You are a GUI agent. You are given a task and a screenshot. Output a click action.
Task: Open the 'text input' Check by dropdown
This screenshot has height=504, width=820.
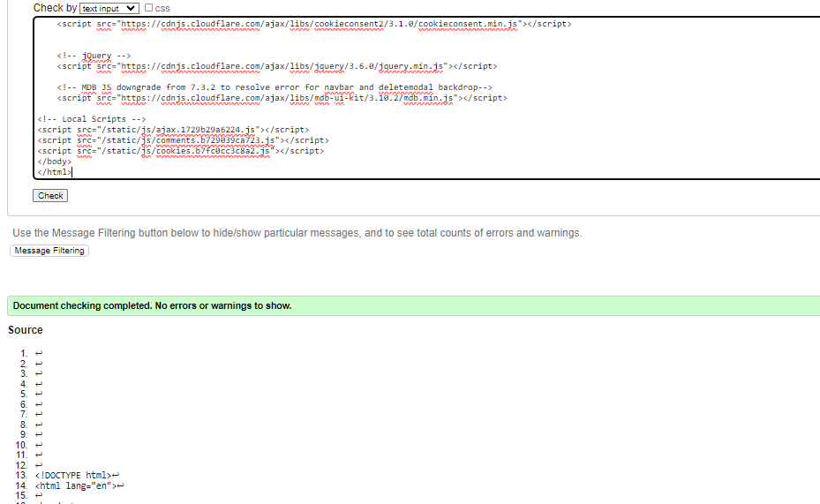109,8
